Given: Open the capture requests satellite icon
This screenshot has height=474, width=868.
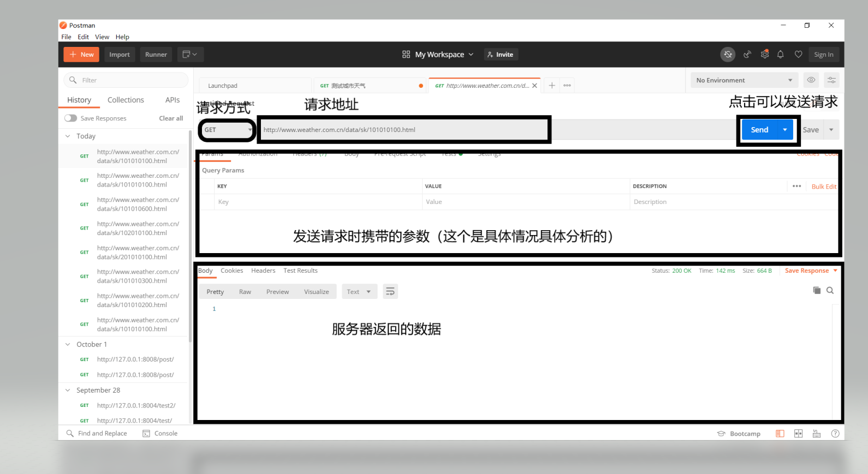Looking at the screenshot, I should pyautogui.click(x=747, y=55).
